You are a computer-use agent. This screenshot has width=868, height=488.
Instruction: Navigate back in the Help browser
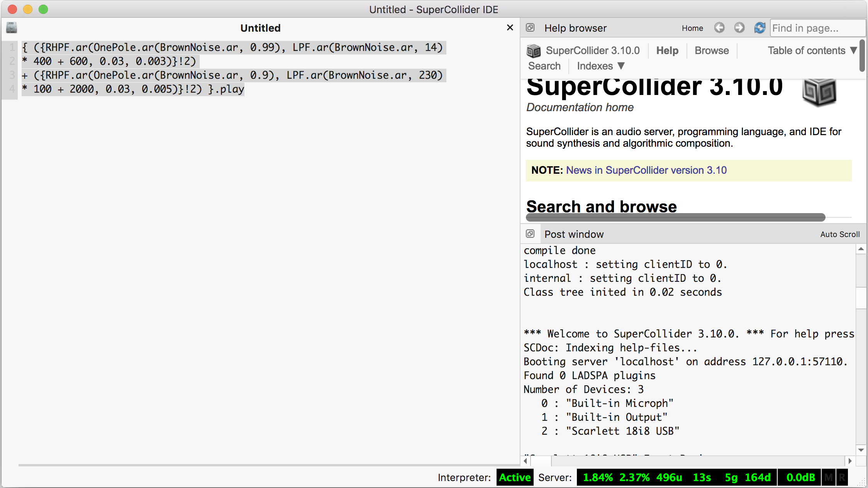(x=719, y=28)
